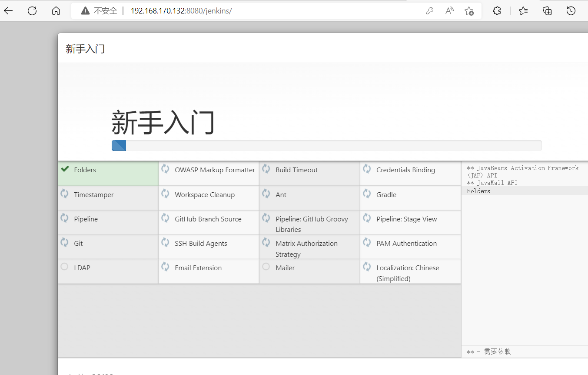Go back using the browser back arrow
The width and height of the screenshot is (588, 375).
tap(8, 11)
